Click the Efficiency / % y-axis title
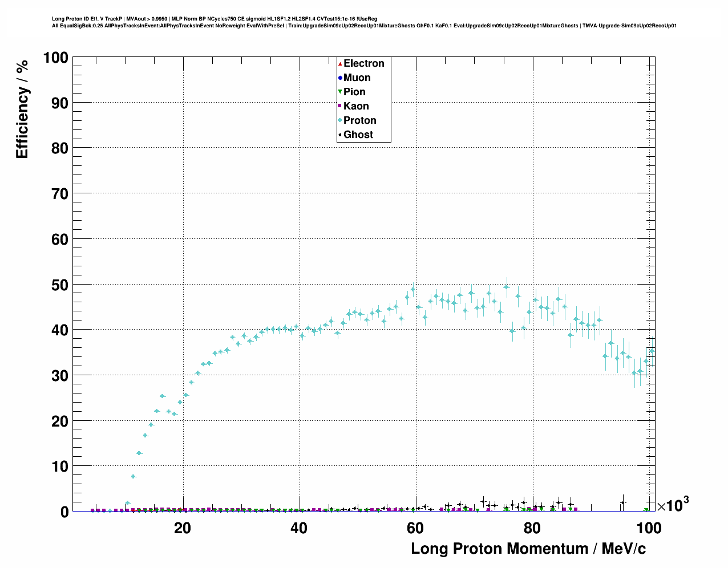The image size is (728, 568). pyautogui.click(x=22, y=109)
